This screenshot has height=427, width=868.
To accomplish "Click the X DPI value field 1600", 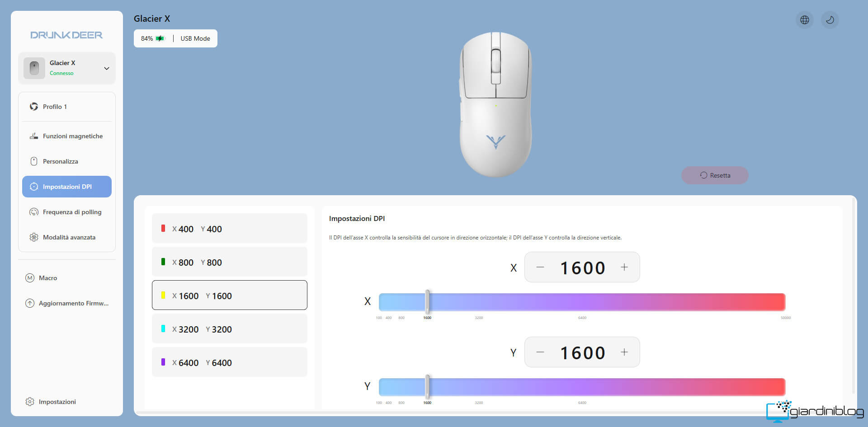I will coord(582,268).
